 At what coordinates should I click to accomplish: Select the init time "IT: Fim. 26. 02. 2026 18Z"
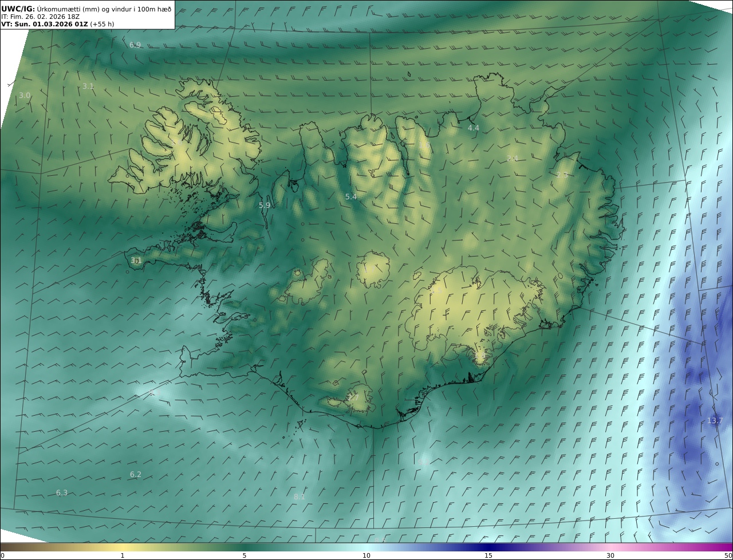(x=40, y=17)
